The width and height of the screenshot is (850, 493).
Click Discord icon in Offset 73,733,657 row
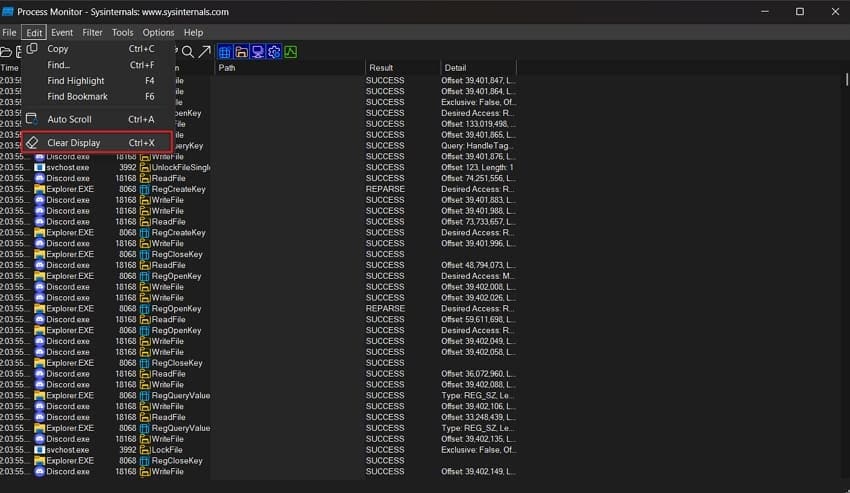pyautogui.click(x=40, y=222)
